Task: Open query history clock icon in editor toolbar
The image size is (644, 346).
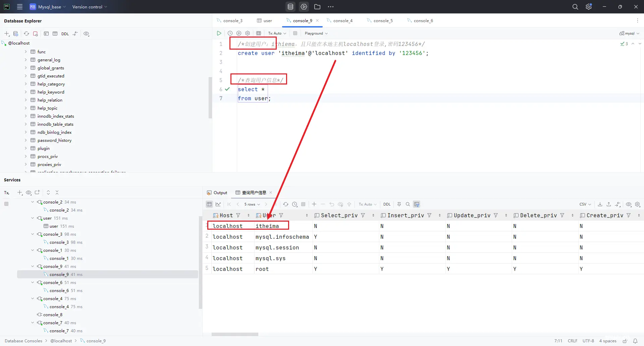Action: (x=230, y=33)
